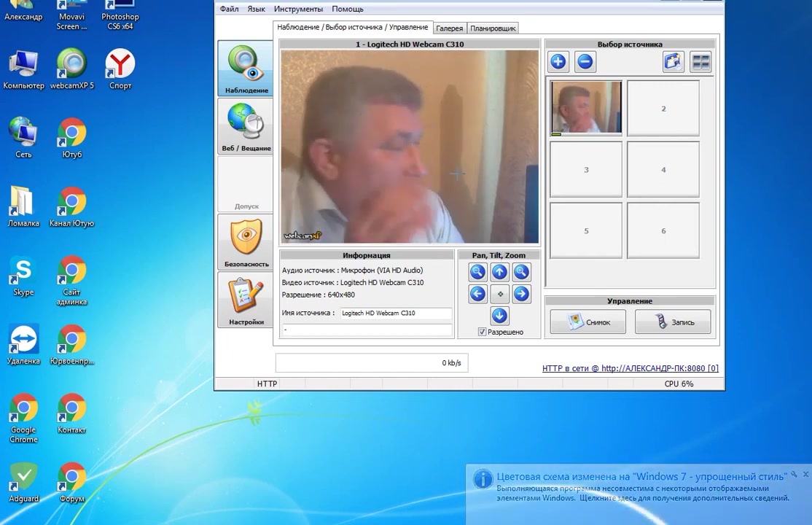The height and width of the screenshot is (525, 812).
Task: Select empty source slot 3
Action: point(586,169)
